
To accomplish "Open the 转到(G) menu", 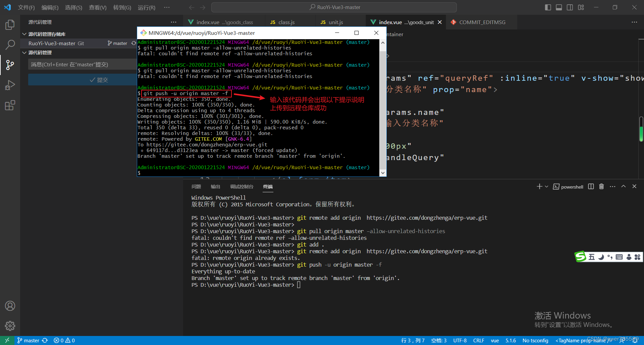I will (x=122, y=7).
